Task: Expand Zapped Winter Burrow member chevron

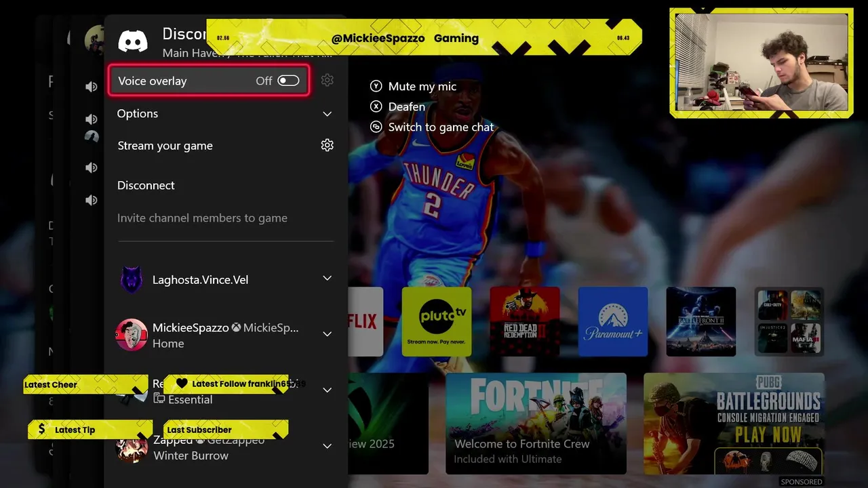Action: (327, 446)
